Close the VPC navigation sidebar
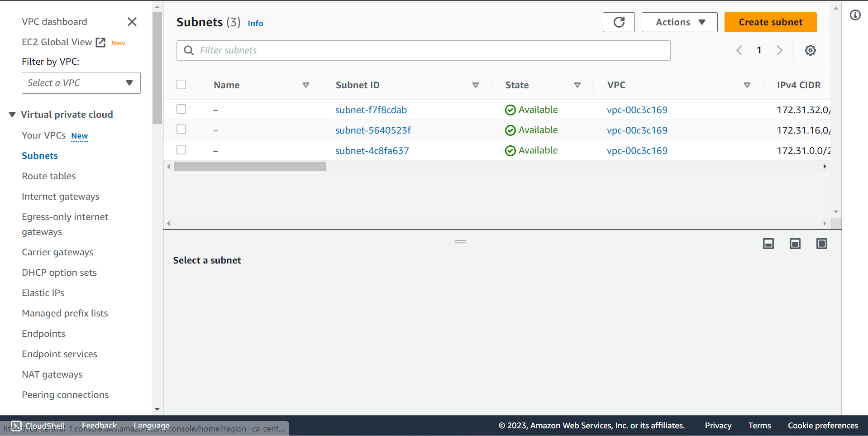Image resolution: width=868 pixels, height=436 pixels. pos(132,22)
